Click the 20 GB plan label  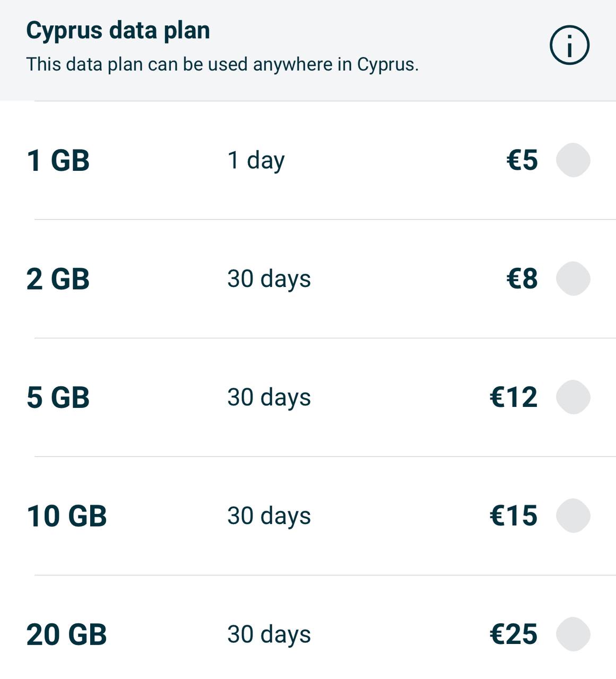tap(66, 634)
